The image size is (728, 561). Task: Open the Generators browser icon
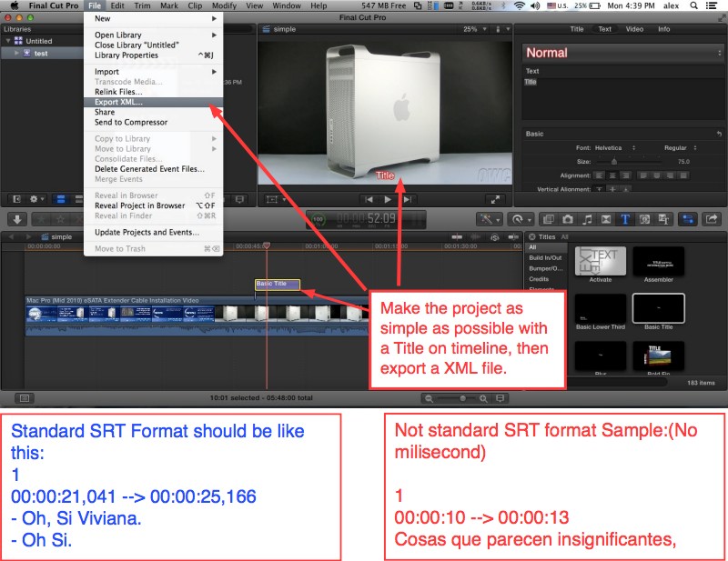pyautogui.click(x=644, y=219)
